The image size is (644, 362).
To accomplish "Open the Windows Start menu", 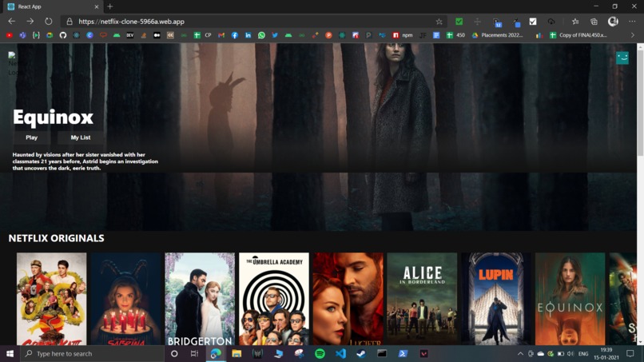I will (x=10, y=353).
